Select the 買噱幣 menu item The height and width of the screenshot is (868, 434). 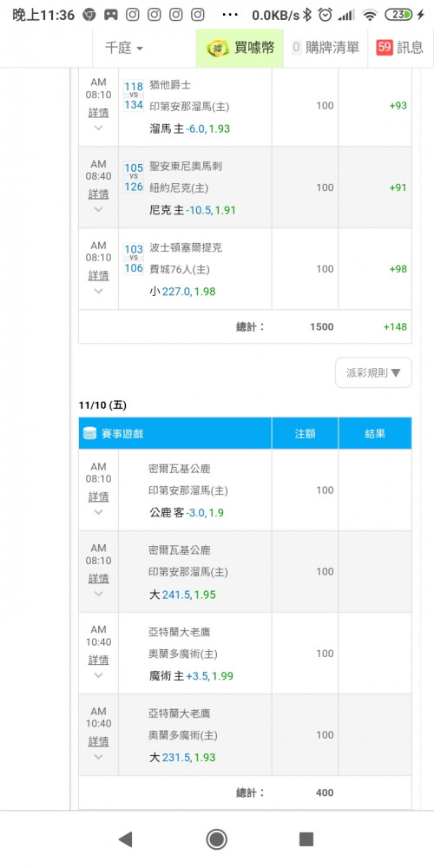click(x=240, y=48)
